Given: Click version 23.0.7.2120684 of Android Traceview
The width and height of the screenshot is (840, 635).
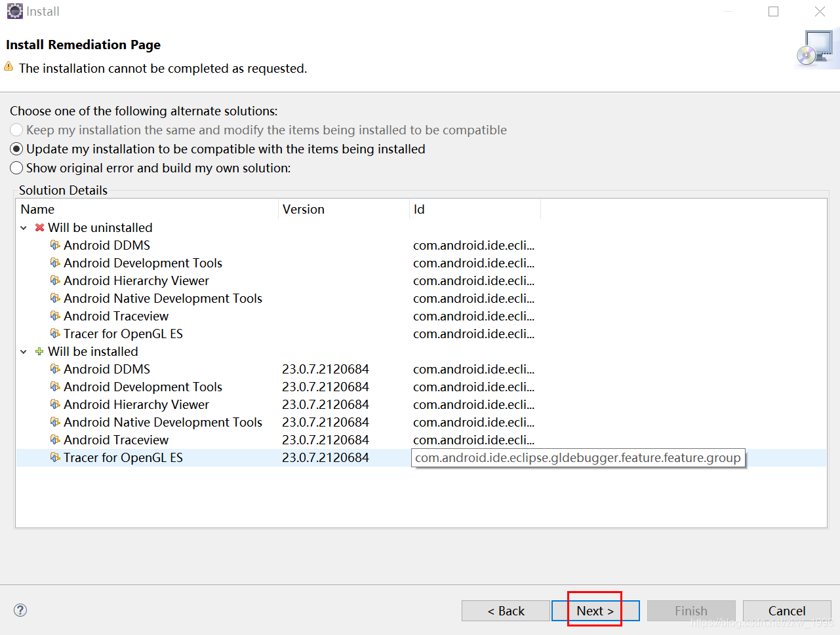Looking at the screenshot, I should coord(325,440).
